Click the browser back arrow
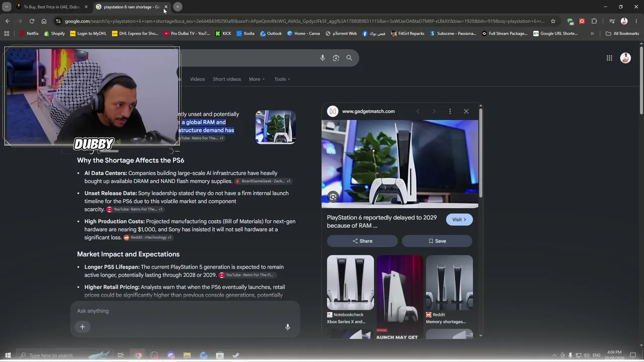This screenshot has height=362, width=644. [x=8, y=21]
